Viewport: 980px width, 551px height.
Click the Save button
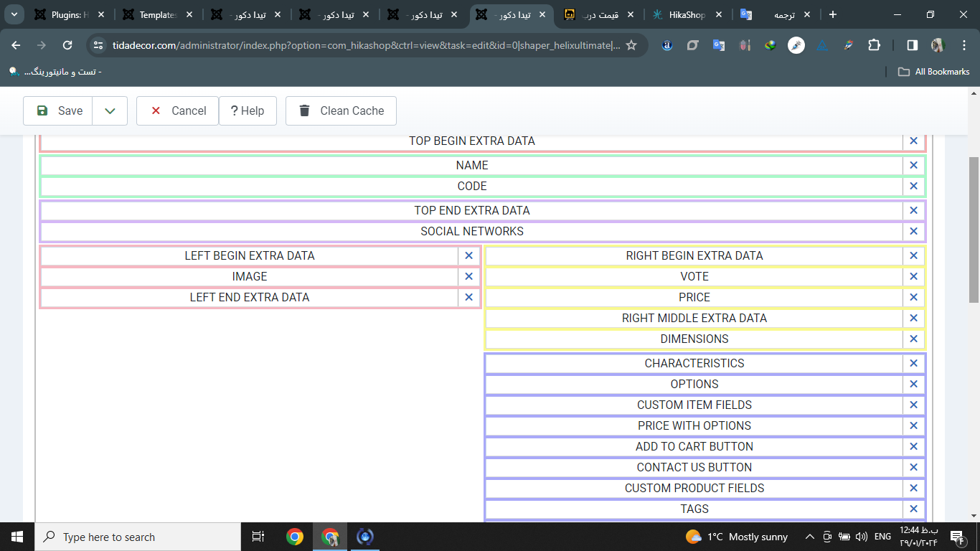click(59, 111)
